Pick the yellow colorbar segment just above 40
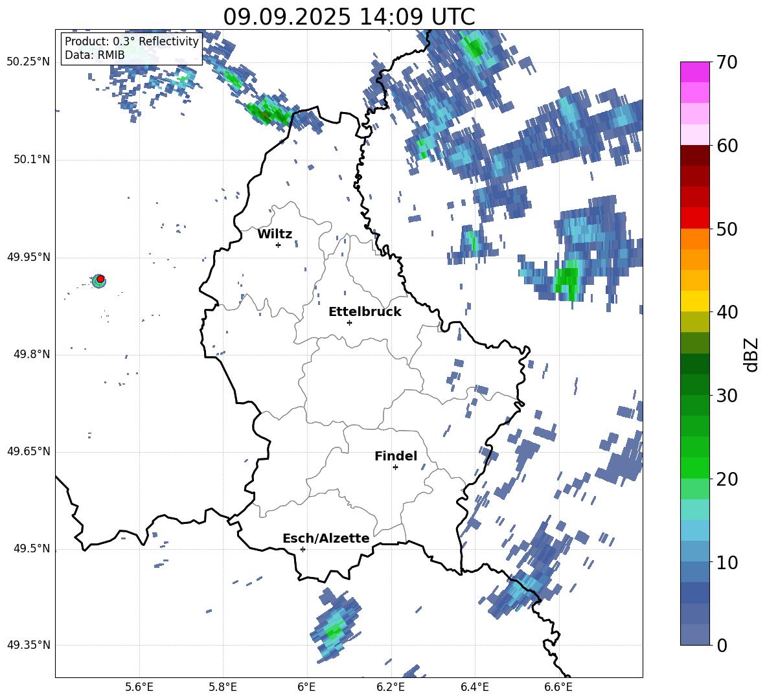 point(694,301)
